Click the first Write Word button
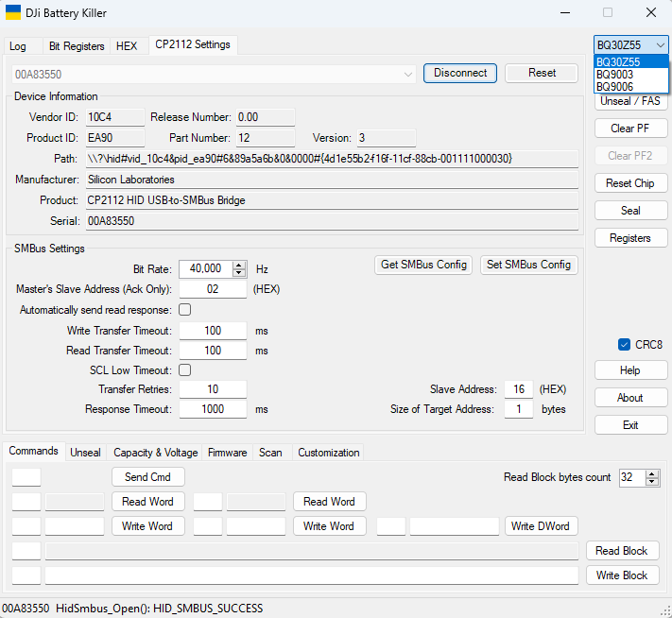672x618 pixels. (x=147, y=525)
